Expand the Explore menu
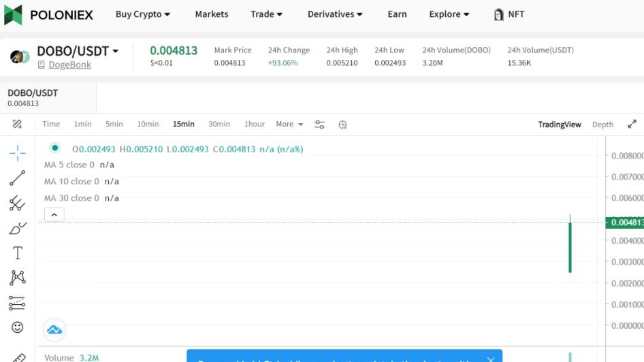The height and width of the screenshot is (362, 644). pyautogui.click(x=449, y=14)
